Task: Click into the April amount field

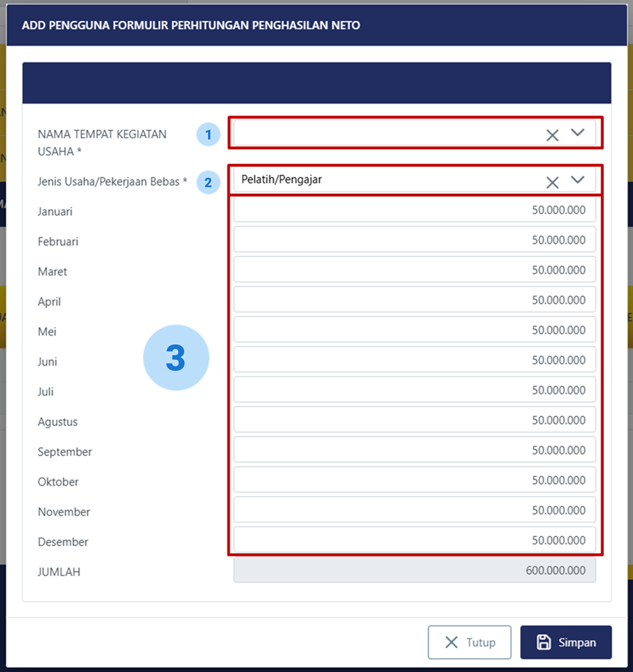Action: tap(414, 300)
